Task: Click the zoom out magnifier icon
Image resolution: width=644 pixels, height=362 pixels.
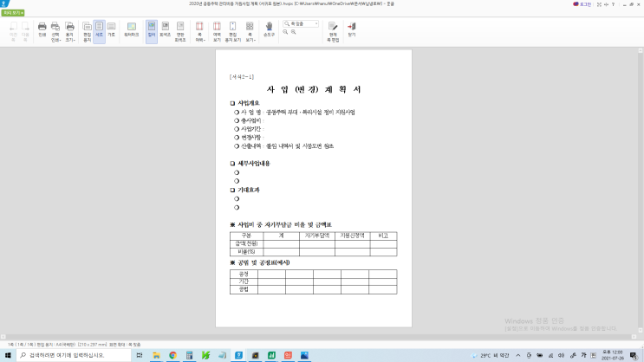Action: (x=285, y=32)
